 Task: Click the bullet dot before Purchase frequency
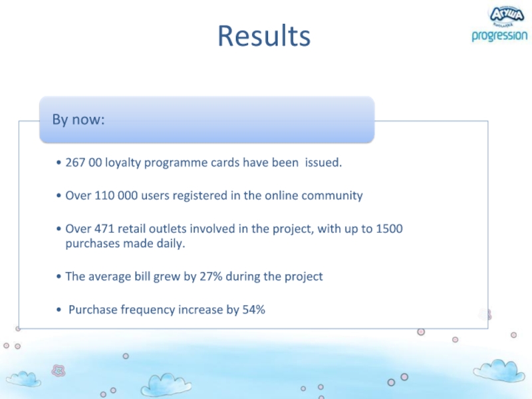pos(59,310)
